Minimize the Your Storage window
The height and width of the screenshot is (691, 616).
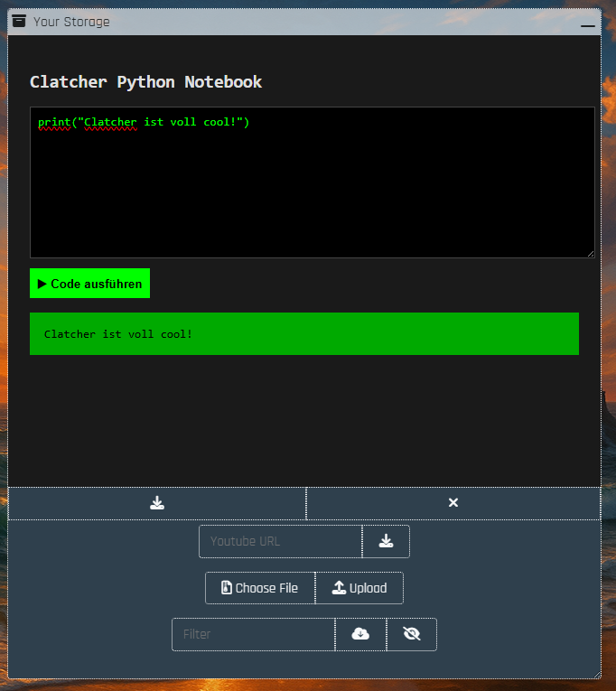tap(587, 26)
